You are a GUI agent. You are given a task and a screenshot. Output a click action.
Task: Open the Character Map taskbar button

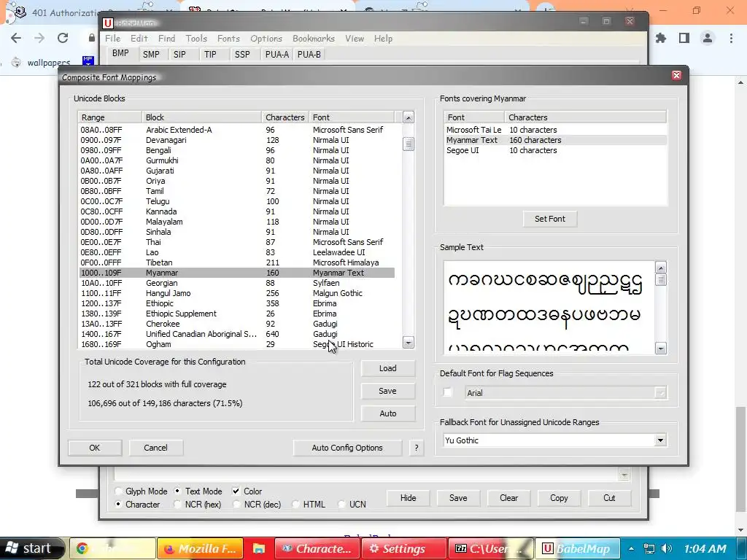[317, 548]
